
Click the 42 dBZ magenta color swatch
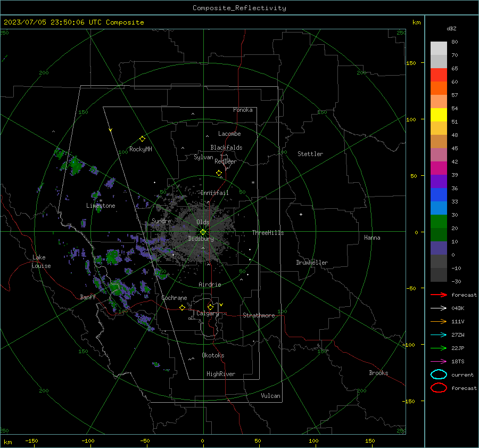[439, 168]
